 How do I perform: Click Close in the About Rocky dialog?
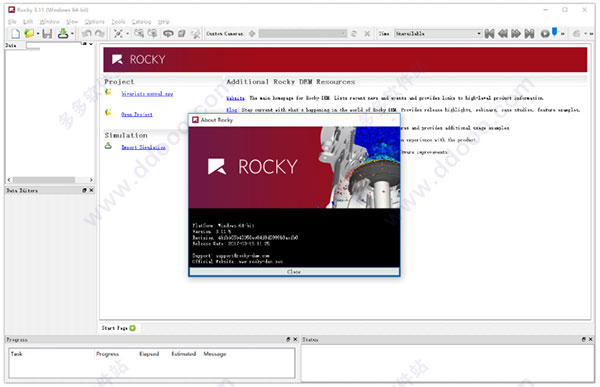coord(294,271)
